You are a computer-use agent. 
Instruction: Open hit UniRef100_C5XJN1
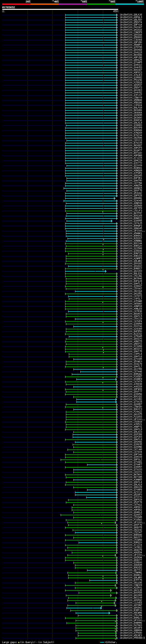point(131,276)
